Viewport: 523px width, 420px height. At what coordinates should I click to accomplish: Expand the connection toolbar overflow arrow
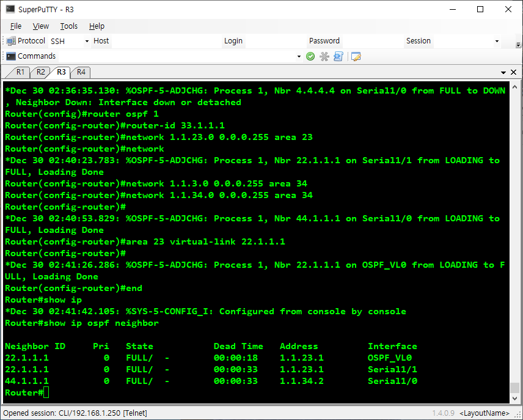point(518,45)
